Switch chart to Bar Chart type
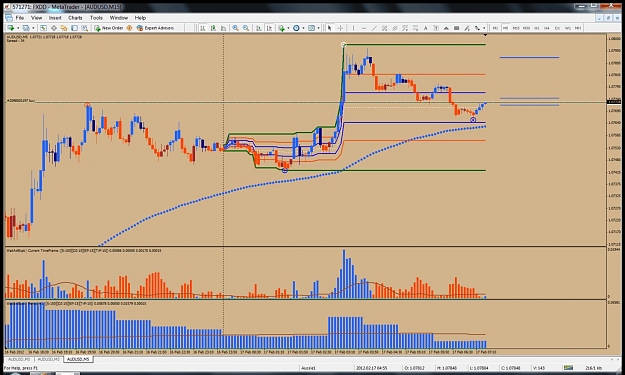The image size is (625, 375). (x=202, y=28)
